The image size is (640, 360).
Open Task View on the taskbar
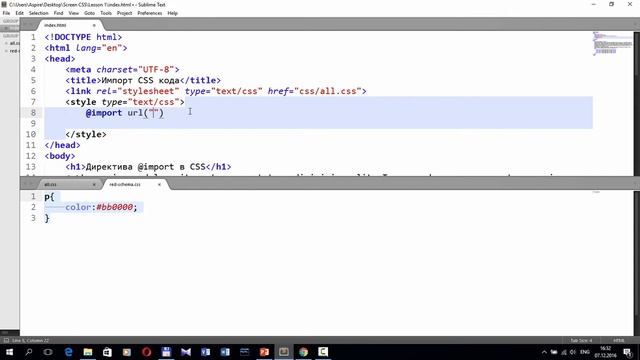pos(48,352)
